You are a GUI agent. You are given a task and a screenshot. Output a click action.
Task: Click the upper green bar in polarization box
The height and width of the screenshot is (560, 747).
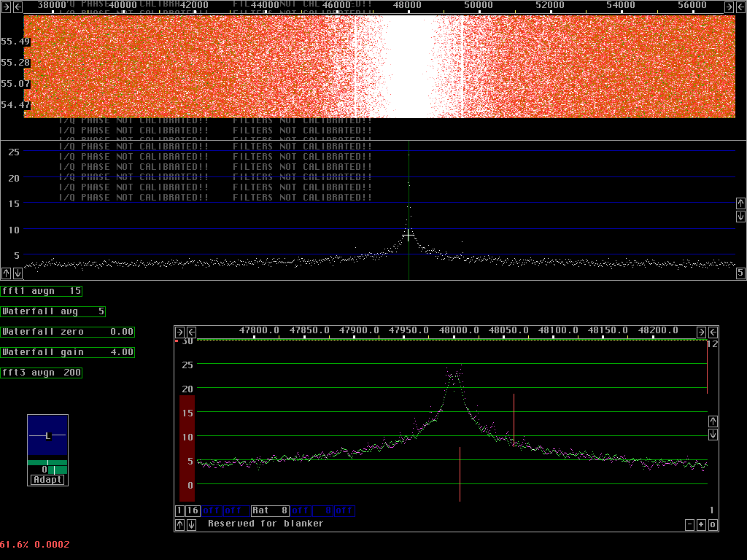(47, 463)
